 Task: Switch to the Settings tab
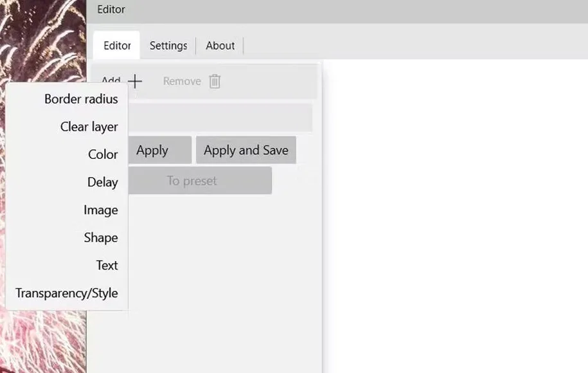coord(168,46)
